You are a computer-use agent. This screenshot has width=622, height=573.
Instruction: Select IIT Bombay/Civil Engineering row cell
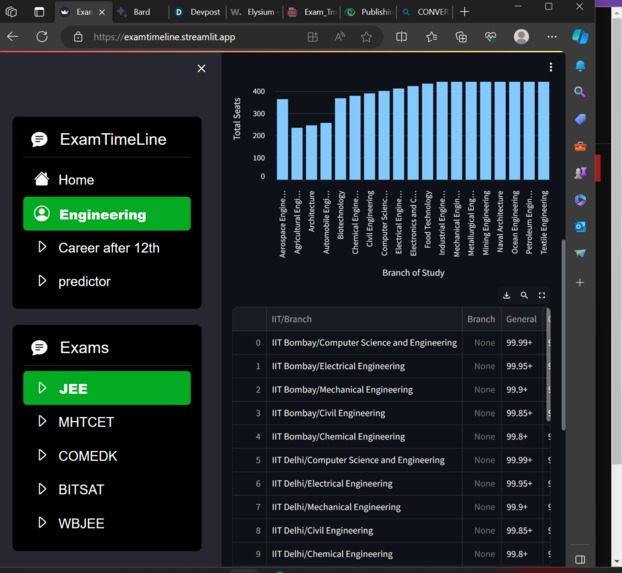pos(364,413)
